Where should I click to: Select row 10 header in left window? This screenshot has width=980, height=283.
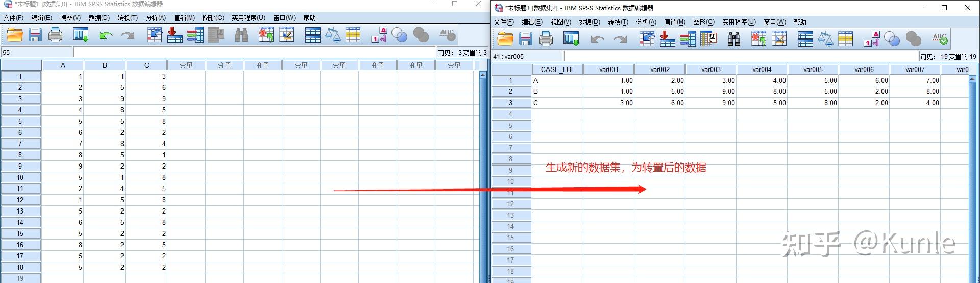pyautogui.click(x=20, y=177)
